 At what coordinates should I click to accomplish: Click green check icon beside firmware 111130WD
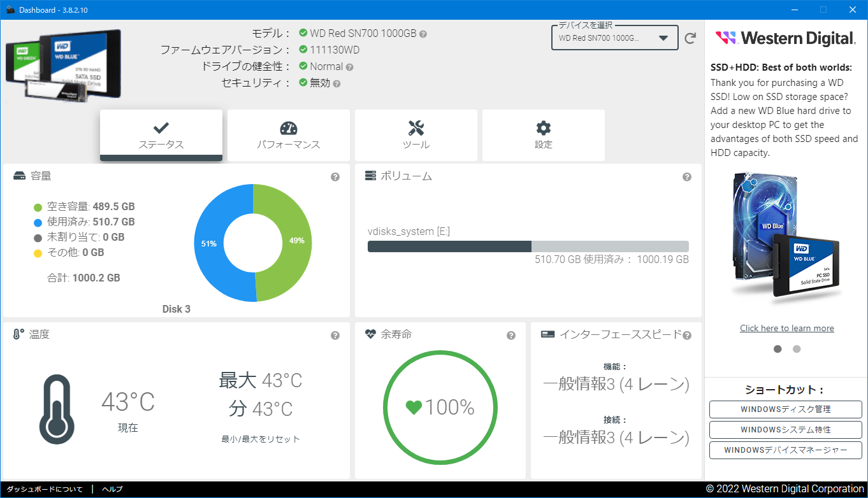(x=303, y=50)
